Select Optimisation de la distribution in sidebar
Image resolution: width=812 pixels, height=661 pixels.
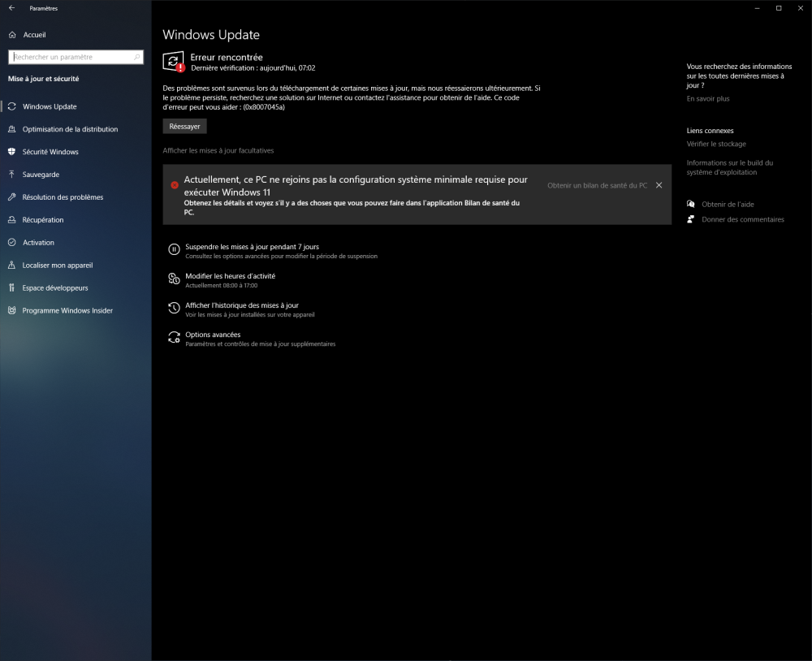click(x=70, y=129)
